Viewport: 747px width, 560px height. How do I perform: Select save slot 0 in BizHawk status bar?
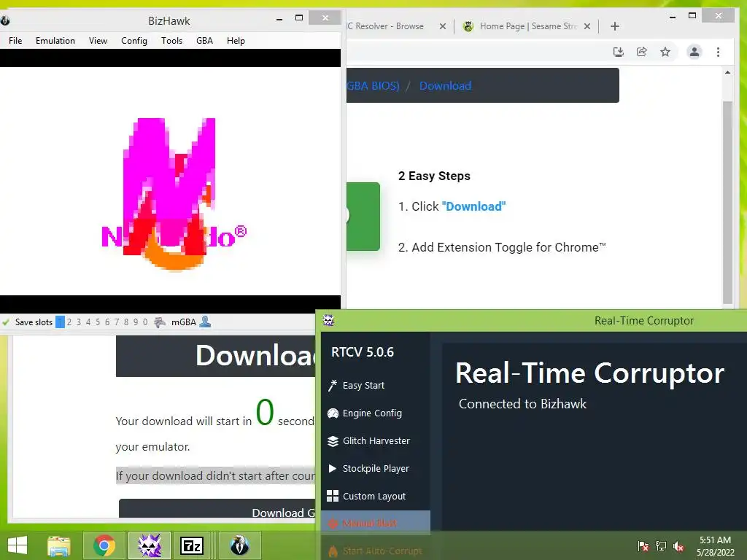(x=145, y=322)
